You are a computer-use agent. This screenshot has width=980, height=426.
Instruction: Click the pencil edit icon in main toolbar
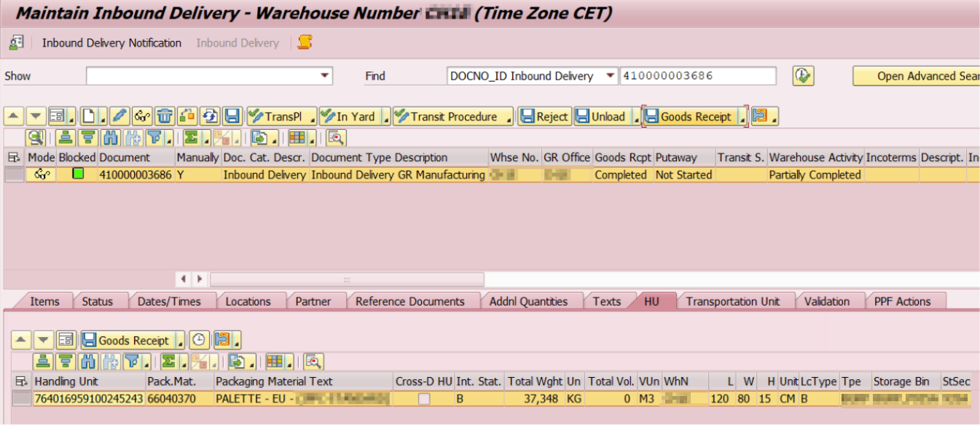120,117
